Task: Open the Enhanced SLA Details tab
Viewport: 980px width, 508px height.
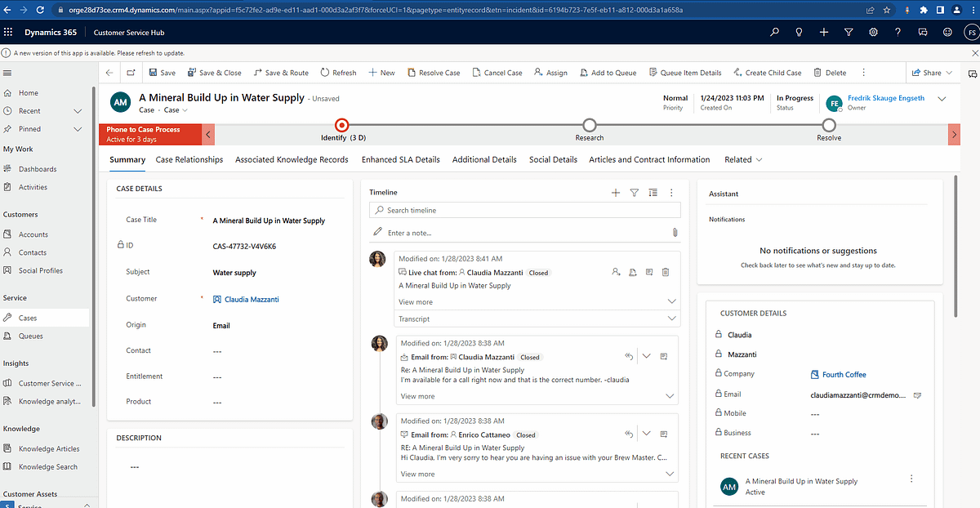Action: 400,159
